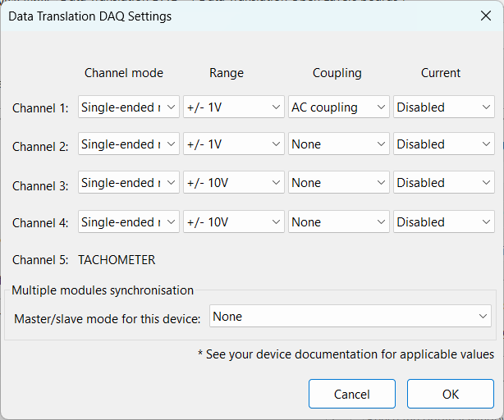
Task: Expand Channel 2 Range selector
Action: [x=233, y=144]
